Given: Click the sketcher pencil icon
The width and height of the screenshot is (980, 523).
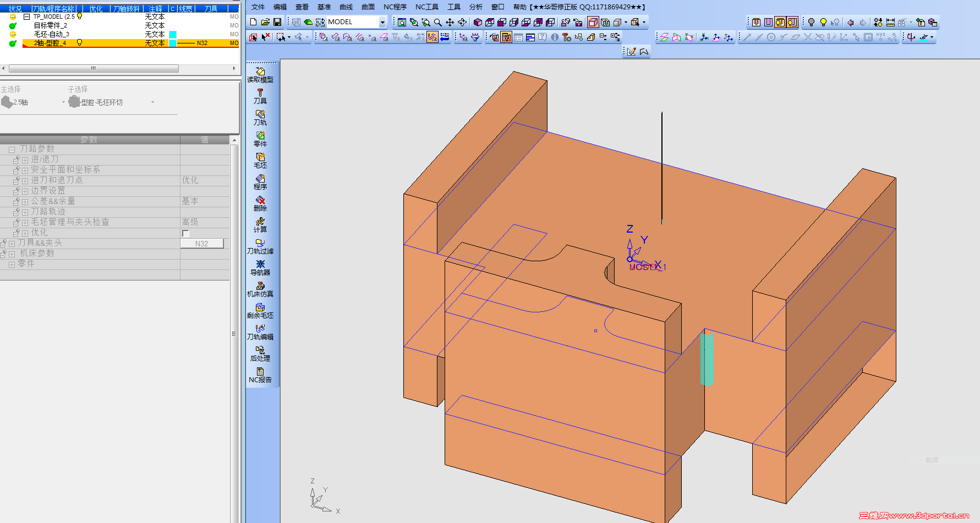Looking at the screenshot, I should pos(631,52).
